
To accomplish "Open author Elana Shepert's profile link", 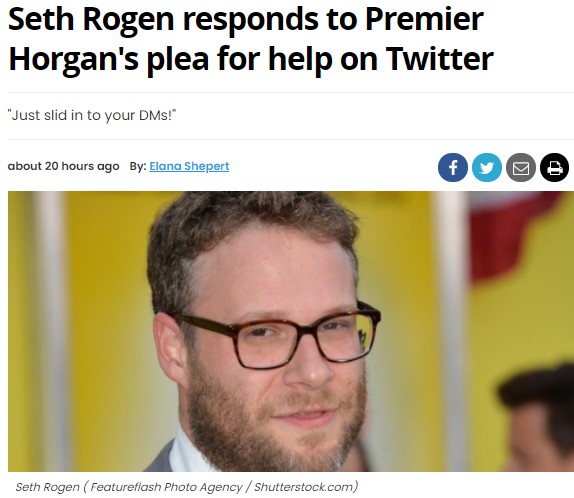I will click(x=189, y=166).
